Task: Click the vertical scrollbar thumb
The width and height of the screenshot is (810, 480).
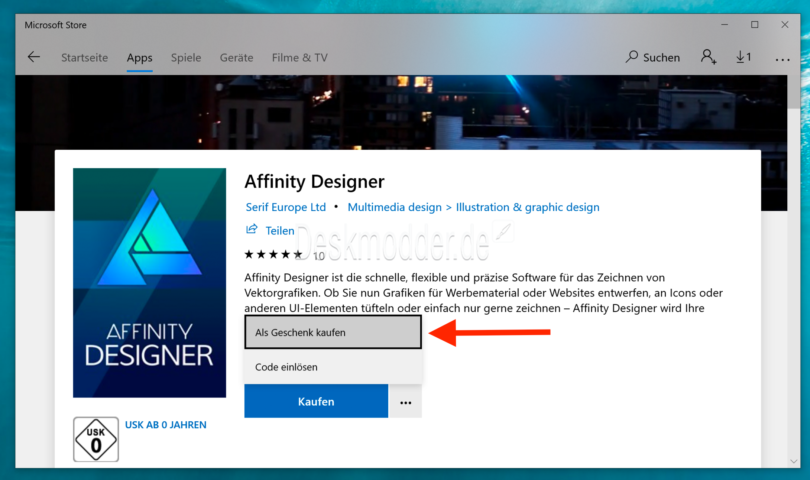Action: (793, 92)
